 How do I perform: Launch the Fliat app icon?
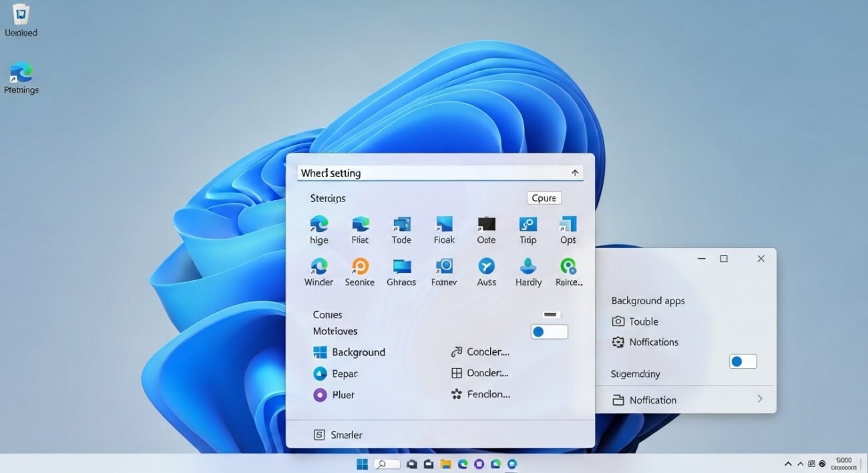361,225
